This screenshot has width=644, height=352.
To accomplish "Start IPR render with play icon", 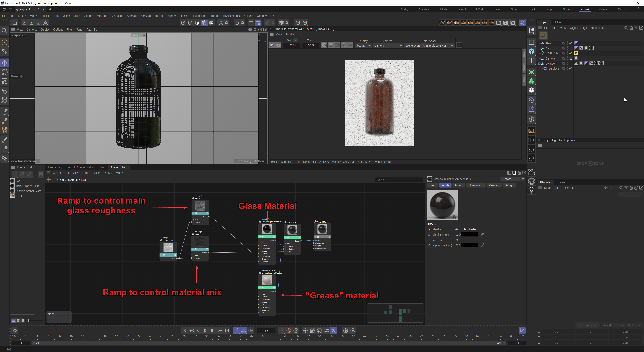I will (x=272, y=45).
